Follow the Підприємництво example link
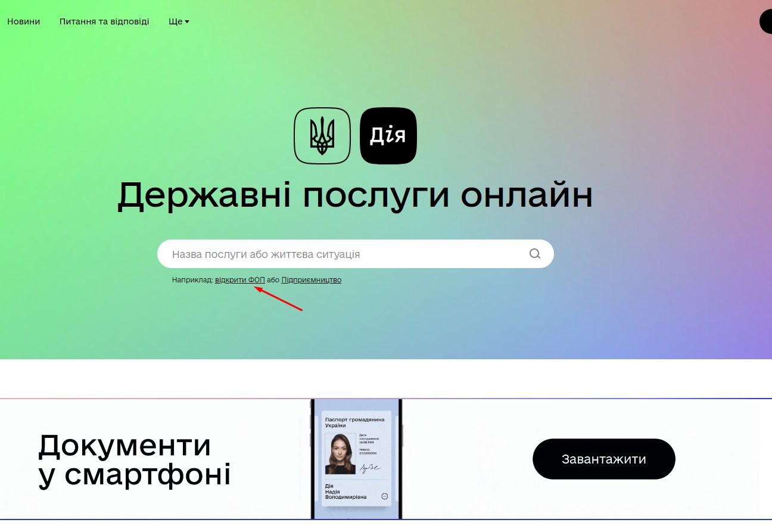 coord(312,280)
